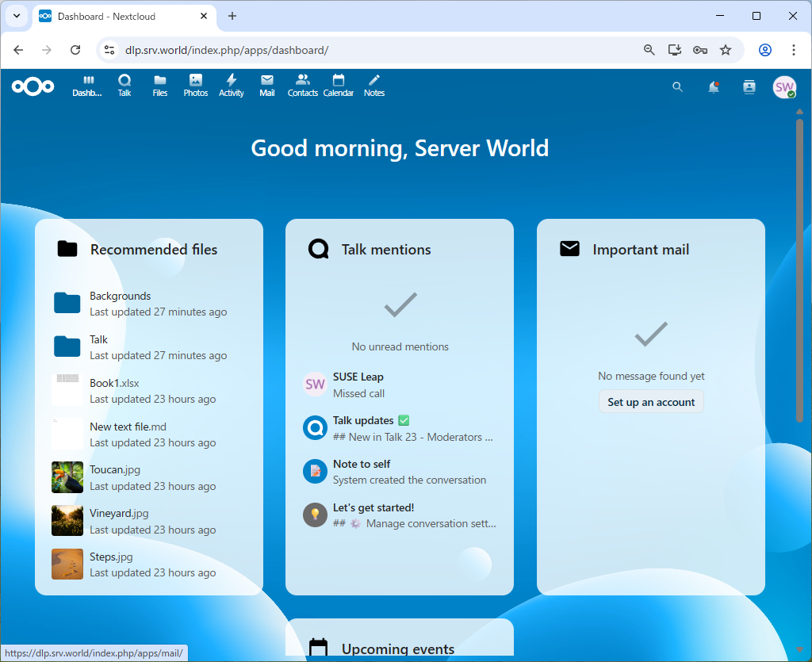The height and width of the screenshot is (662, 812).
Task: Open the Dashboard app icon
Action: pos(87,86)
